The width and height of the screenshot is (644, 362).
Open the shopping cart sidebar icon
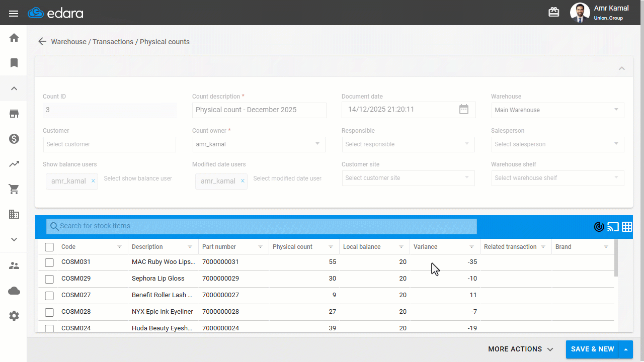coord(14,190)
